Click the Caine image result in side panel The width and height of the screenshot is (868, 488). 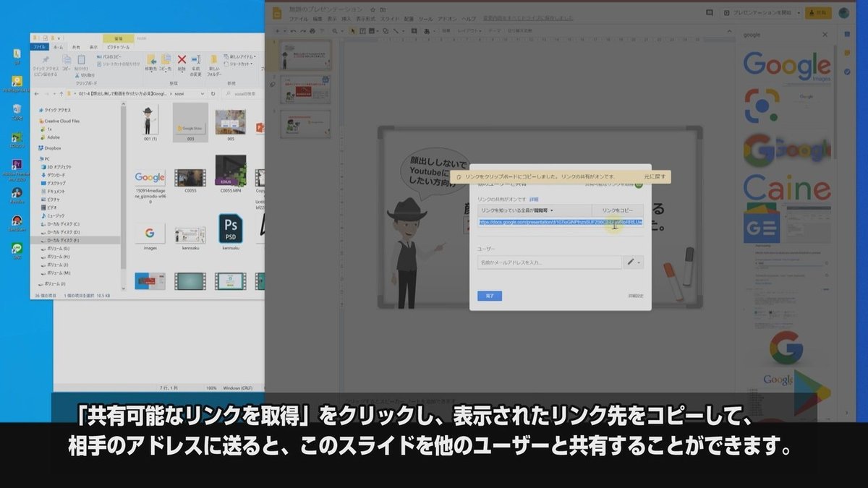pyautogui.click(x=787, y=189)
